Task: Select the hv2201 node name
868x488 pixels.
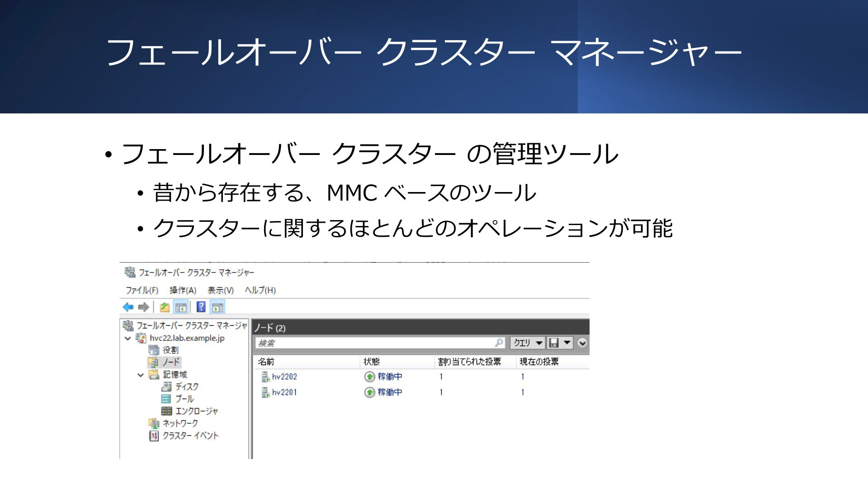Action: click(284, 393)
